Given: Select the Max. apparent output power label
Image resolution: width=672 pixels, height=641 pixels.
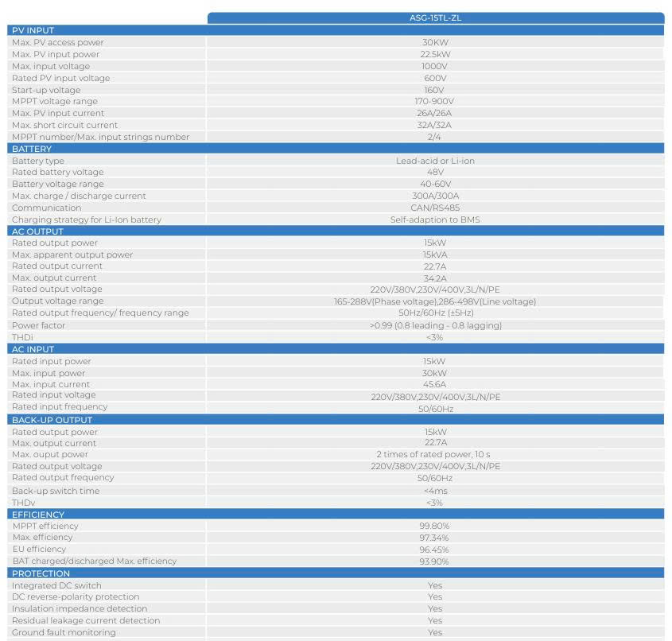Looking at the screenshot, I should (x=72, y=254).
